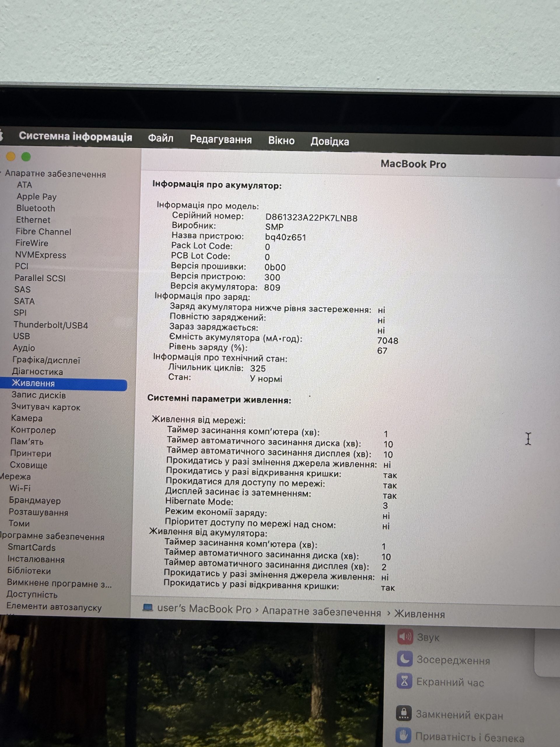This screenshot has width=560, height=747.
Task: Click the green zoom window button
Action: [x=26, y=157]
